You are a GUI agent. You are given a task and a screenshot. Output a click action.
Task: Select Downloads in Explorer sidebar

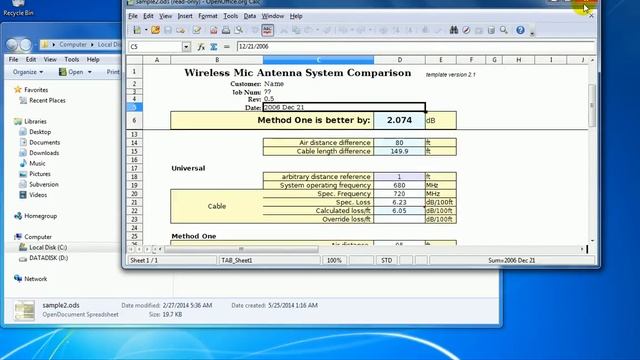[x=39, y=153]
